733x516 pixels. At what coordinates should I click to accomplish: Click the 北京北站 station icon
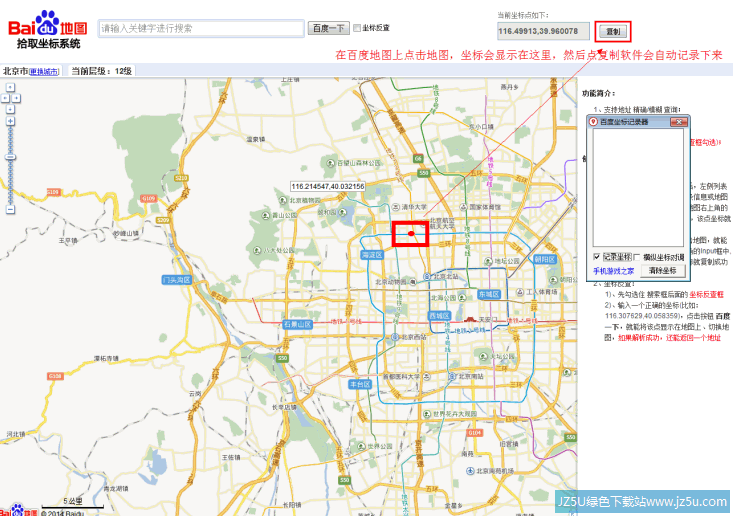click(427, 277)
